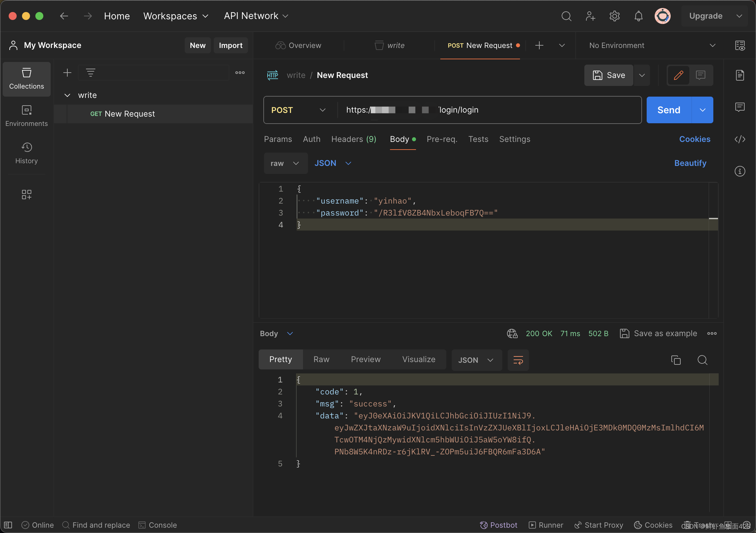The width and height of the screenshot is (756, 533).
Task: Select the Tests tab
Action: click(x=478, y=139)
